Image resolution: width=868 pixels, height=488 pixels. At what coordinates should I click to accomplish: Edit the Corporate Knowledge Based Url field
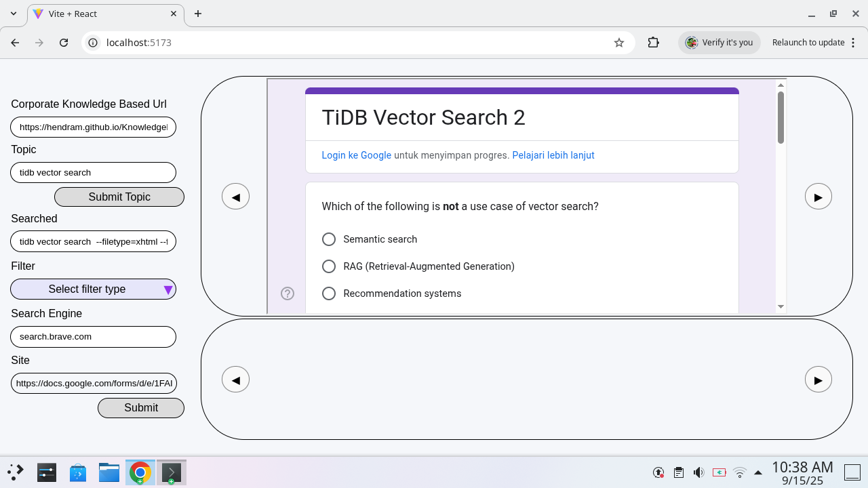coord(94,127)
